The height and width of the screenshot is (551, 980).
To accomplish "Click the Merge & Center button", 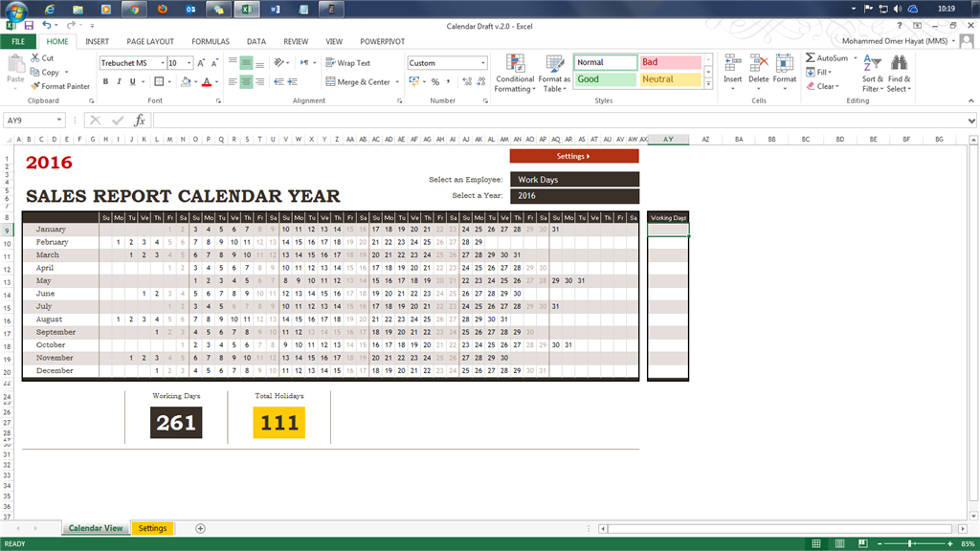I will pos(359,82).
